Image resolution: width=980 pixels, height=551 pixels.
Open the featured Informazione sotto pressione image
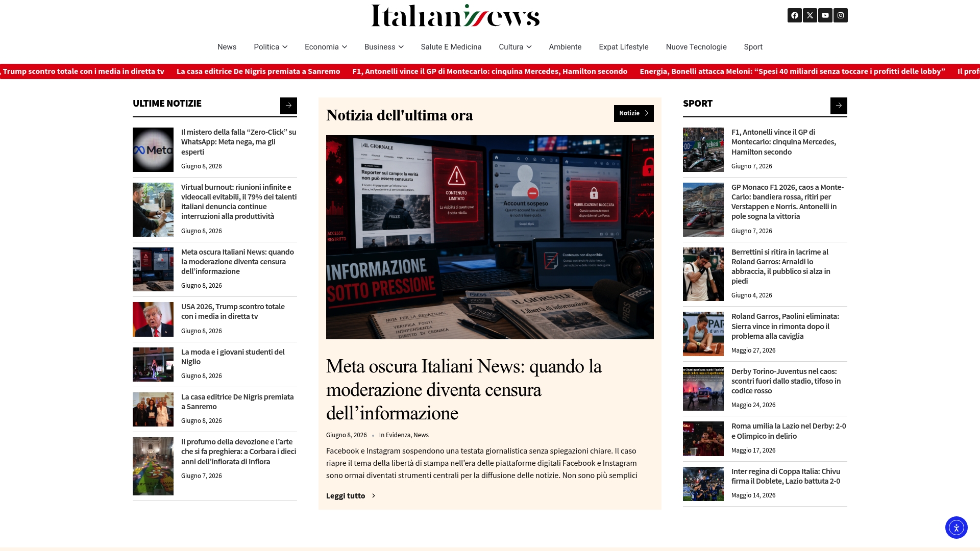pos(490,237)
